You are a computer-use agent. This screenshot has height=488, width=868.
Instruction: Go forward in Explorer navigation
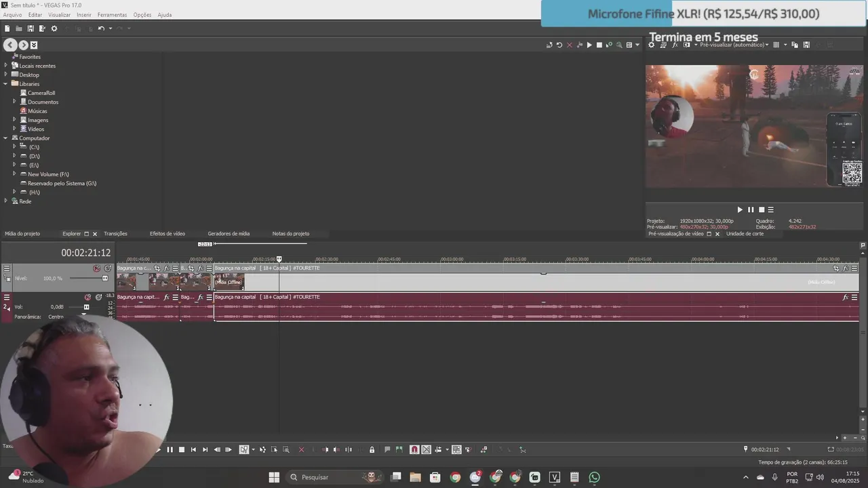pyautogui.click(x=23, y=45)
